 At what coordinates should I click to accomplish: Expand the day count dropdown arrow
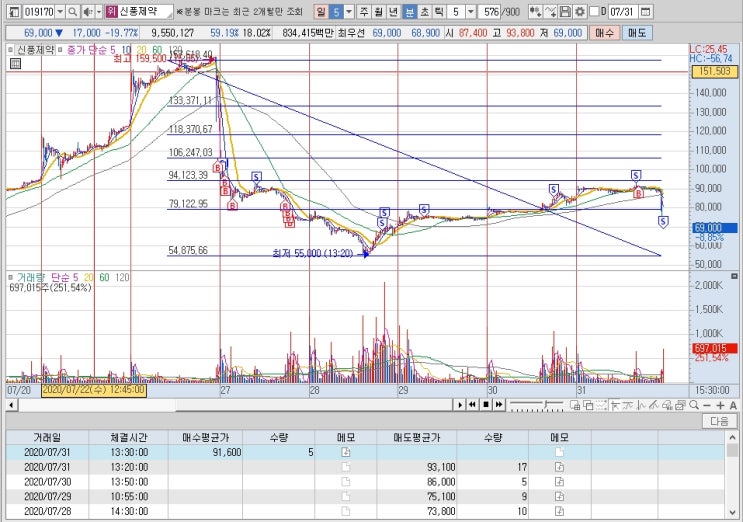[349, 12]
